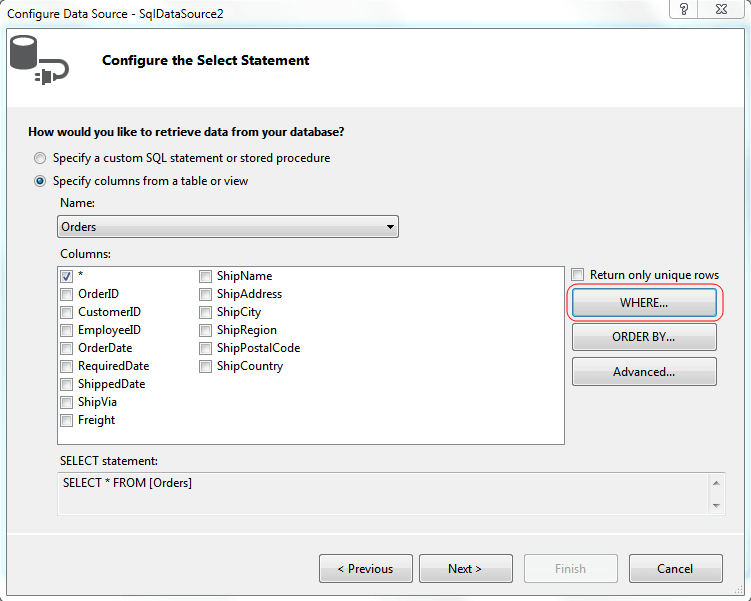
Task: Click inside the SELECT statement text box
Action: (x=380, y=493)
